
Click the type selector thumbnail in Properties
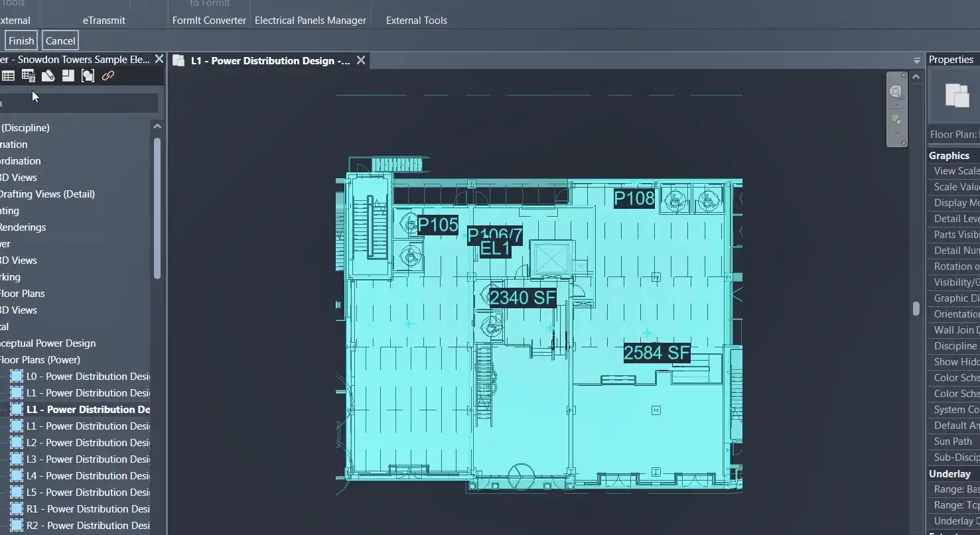tap(957, 96)
